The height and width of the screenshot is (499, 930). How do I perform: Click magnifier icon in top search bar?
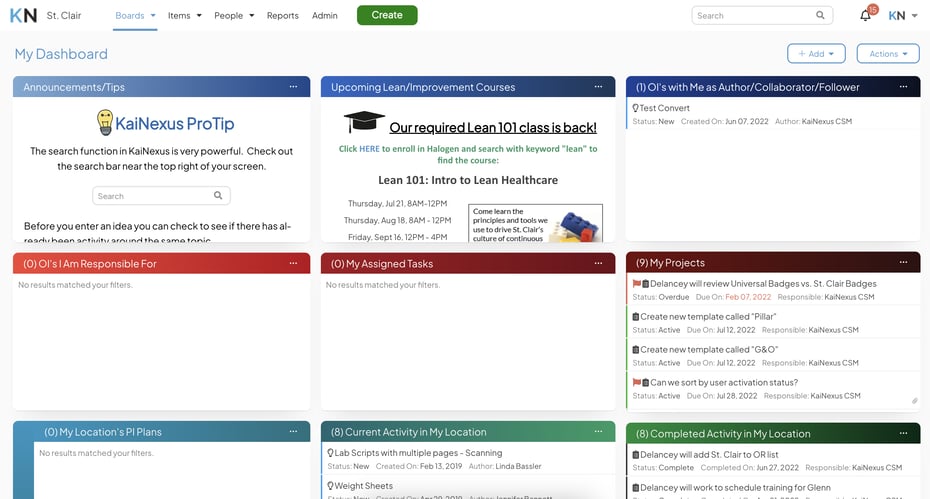[820, 15]
